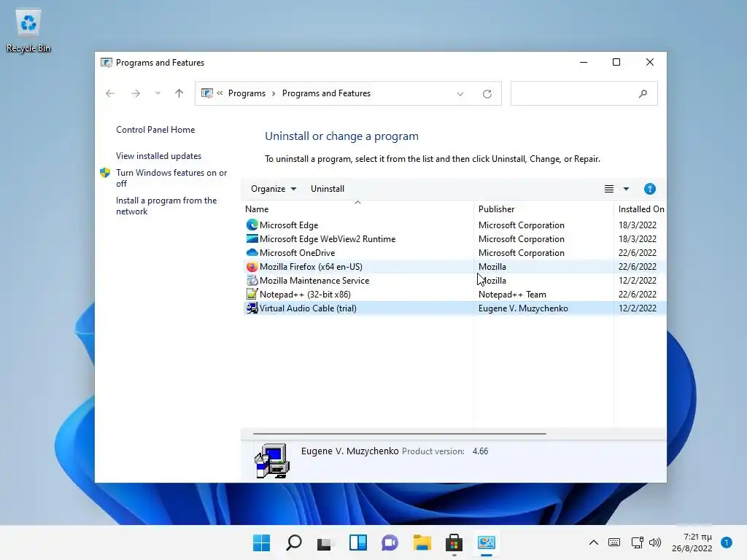Image resolution: width=747 pixels, height=560 pixels.
Task: Open taskbar Search
Action: [x=293, y=542]
